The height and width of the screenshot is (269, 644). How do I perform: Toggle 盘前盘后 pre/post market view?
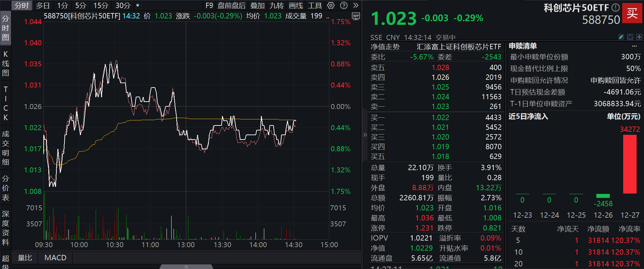click(232, 5)
